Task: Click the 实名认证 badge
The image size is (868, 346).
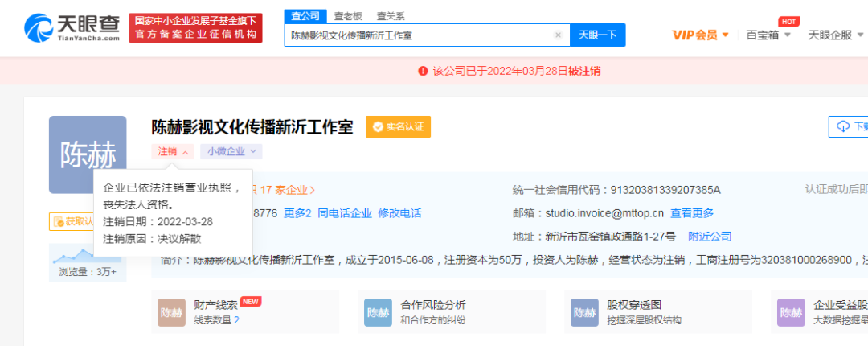Action: coord(398,127)
